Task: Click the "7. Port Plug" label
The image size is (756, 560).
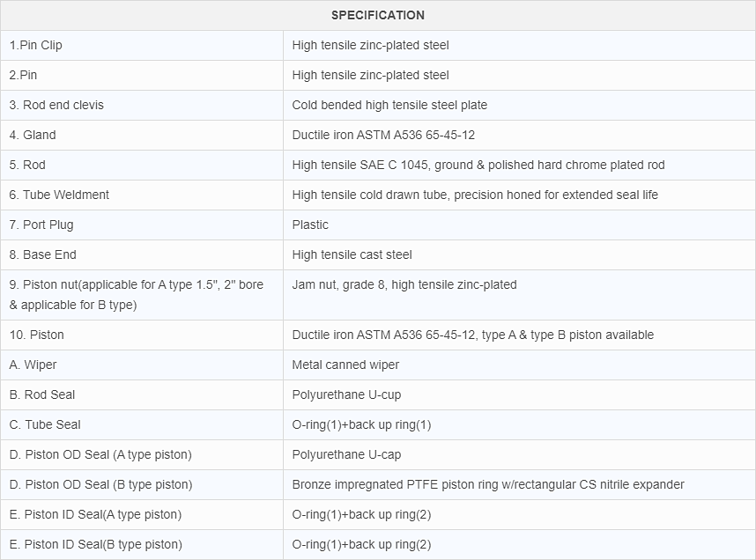Action: pos(41,225)
